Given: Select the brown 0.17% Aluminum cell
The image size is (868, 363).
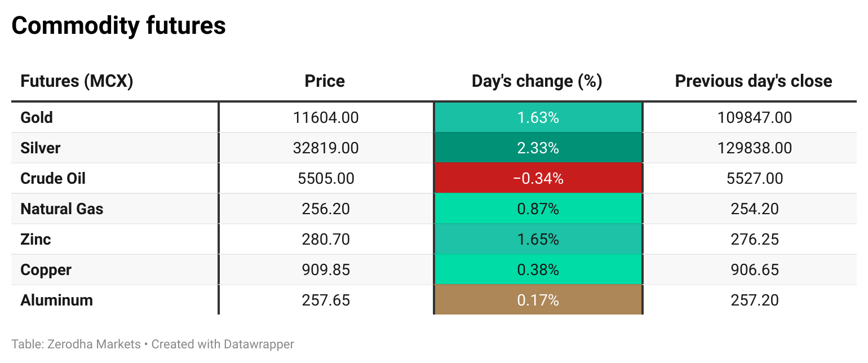Looking at the screenshot, I should click(x=538, y=300).
